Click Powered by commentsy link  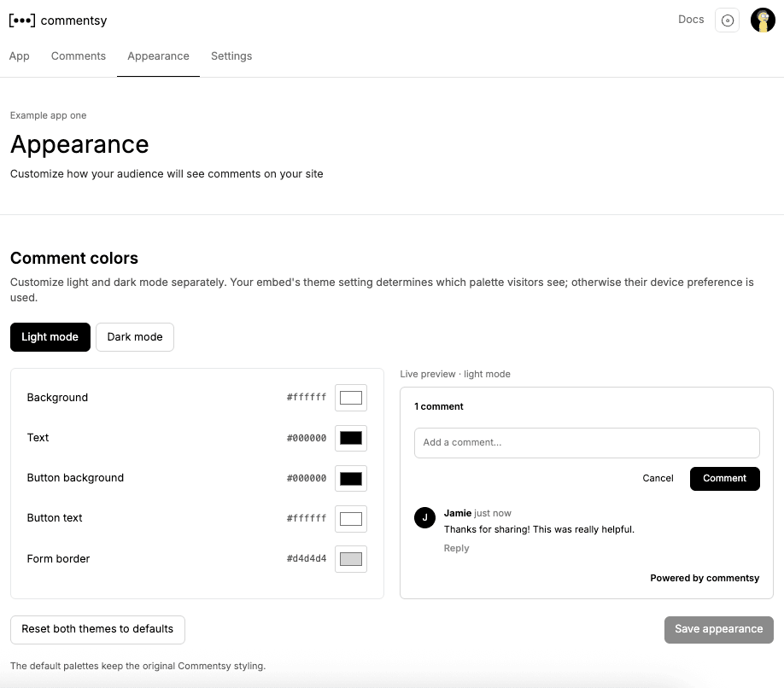(705, 578)
